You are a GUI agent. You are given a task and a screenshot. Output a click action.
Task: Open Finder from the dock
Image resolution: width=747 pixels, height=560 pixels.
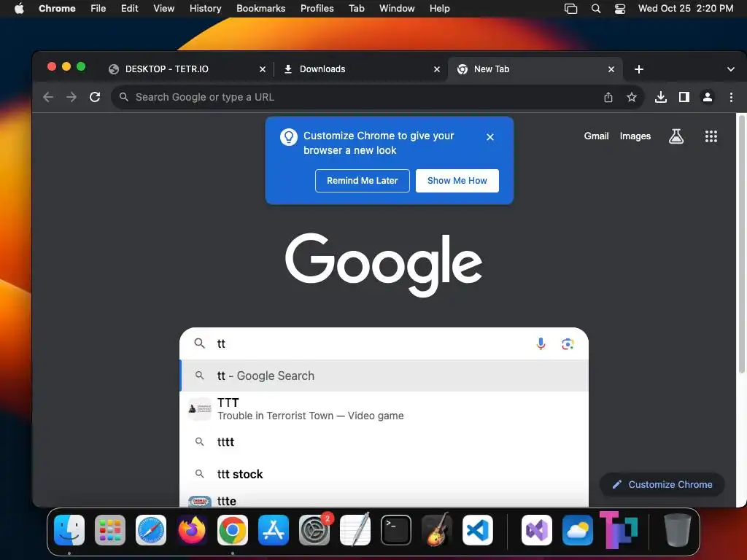click(69, 530)
